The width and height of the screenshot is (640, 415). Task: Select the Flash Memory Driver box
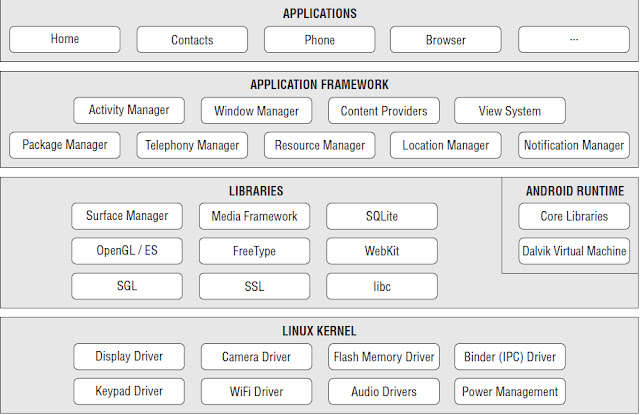point(384,357)
